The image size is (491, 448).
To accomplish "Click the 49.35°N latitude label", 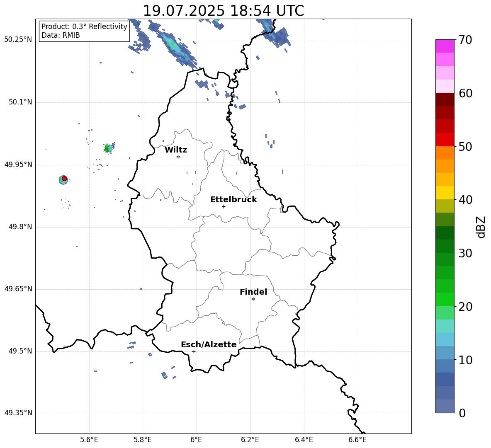I will [18, 413].
